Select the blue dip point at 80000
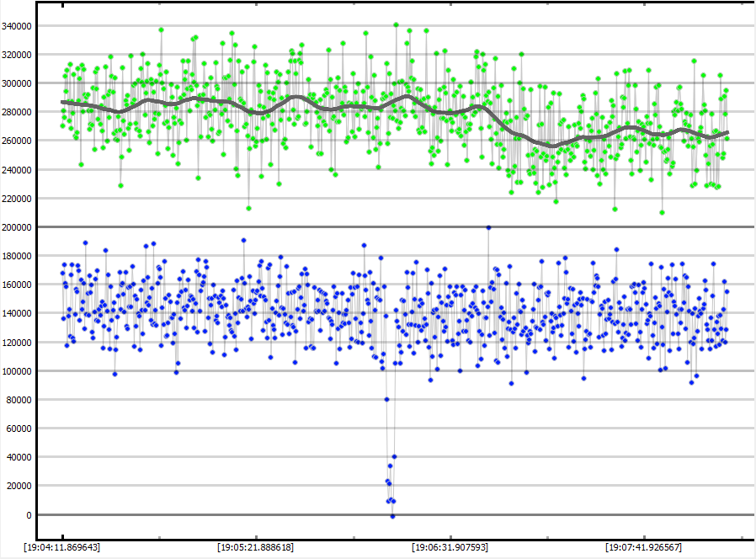Viewport: 756px width, 559px height. click(x=386, y=399)
